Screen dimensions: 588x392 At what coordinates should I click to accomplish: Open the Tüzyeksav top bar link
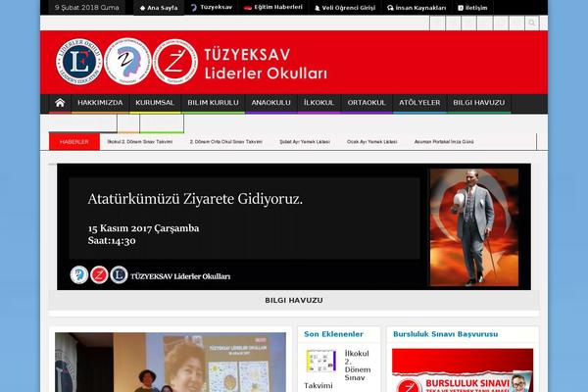point(212,8)
